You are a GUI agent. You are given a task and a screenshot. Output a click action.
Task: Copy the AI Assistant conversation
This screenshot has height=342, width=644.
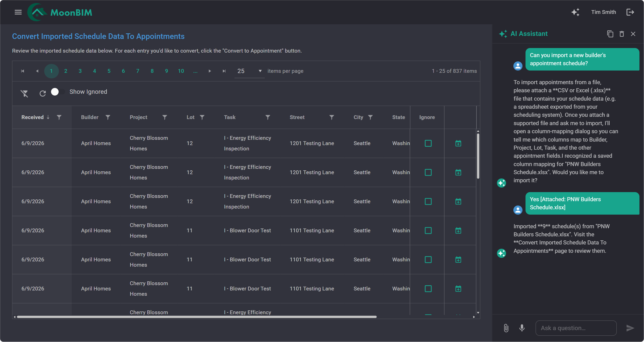click(x=610, y=34)
